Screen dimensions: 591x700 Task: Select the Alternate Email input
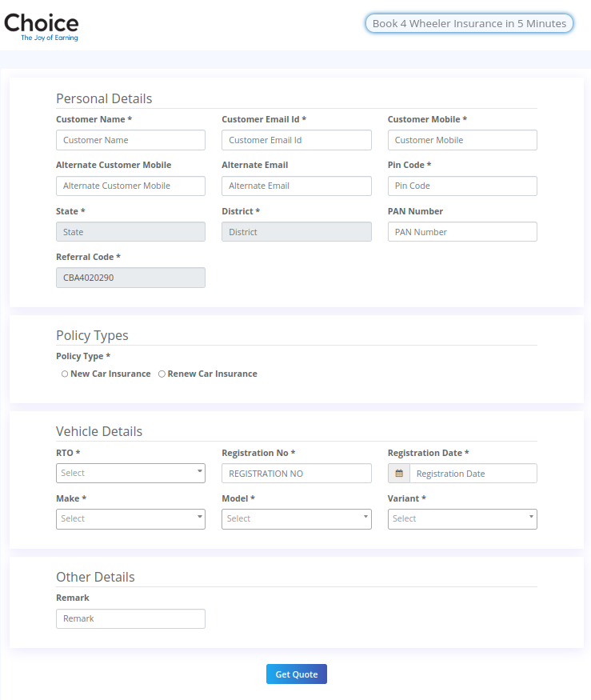tap(297, 186)
